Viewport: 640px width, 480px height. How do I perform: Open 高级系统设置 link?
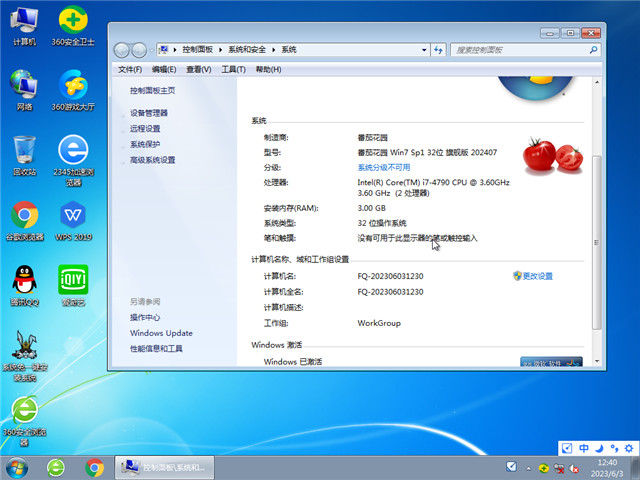(x=153, y=160)
